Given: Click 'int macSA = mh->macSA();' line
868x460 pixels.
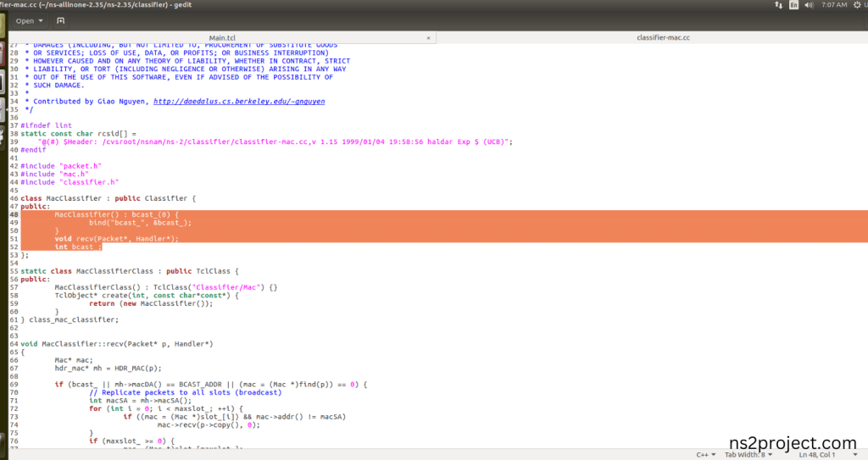Looking at the screenshot, I should 140,400.
